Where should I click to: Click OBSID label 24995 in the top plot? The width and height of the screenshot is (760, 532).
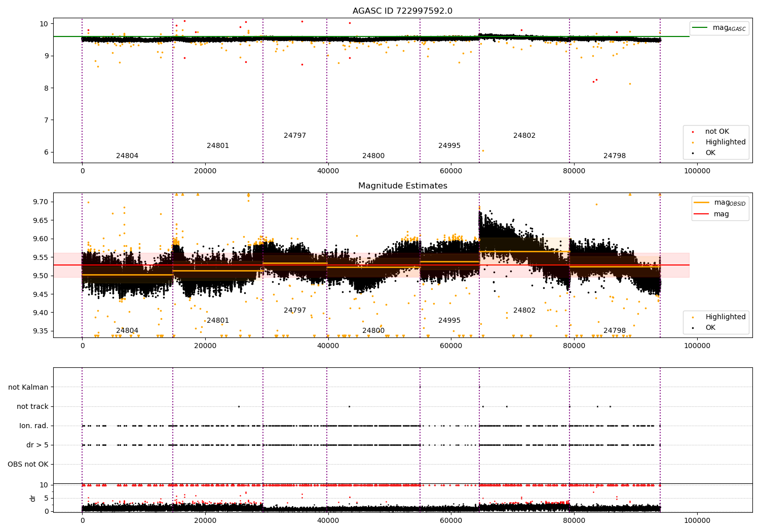click(x=449, y=146)
